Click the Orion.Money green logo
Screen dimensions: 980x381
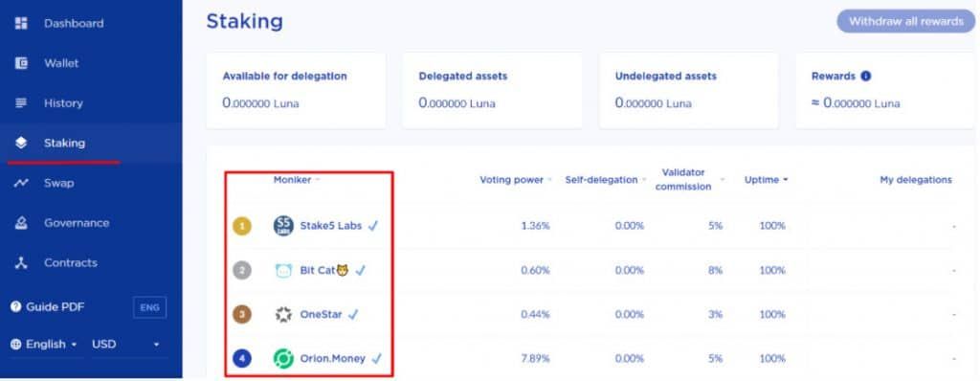283,359
